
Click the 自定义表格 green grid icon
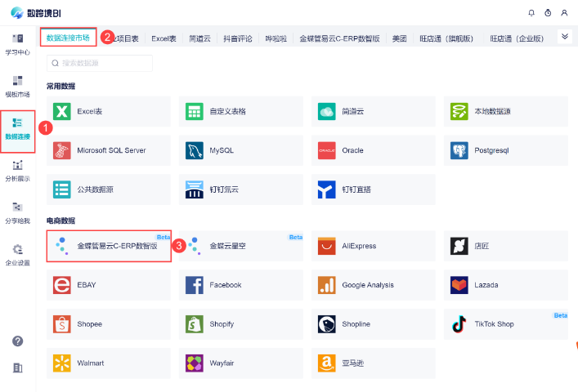(195, 112)
